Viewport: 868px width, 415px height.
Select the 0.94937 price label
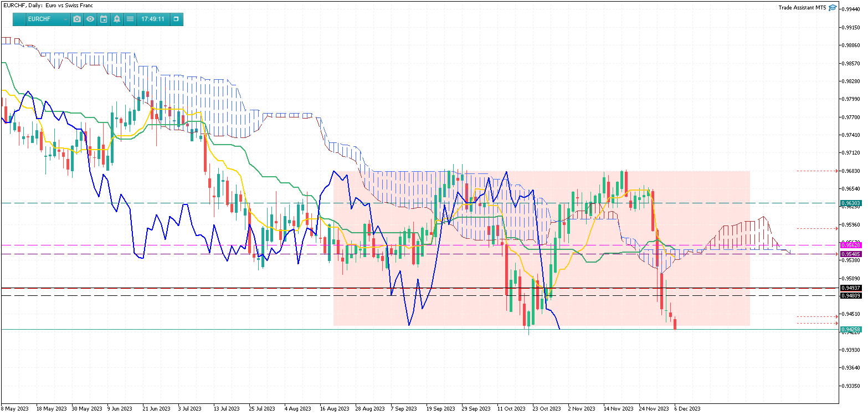pyautogui.click(x=850, y=288)
